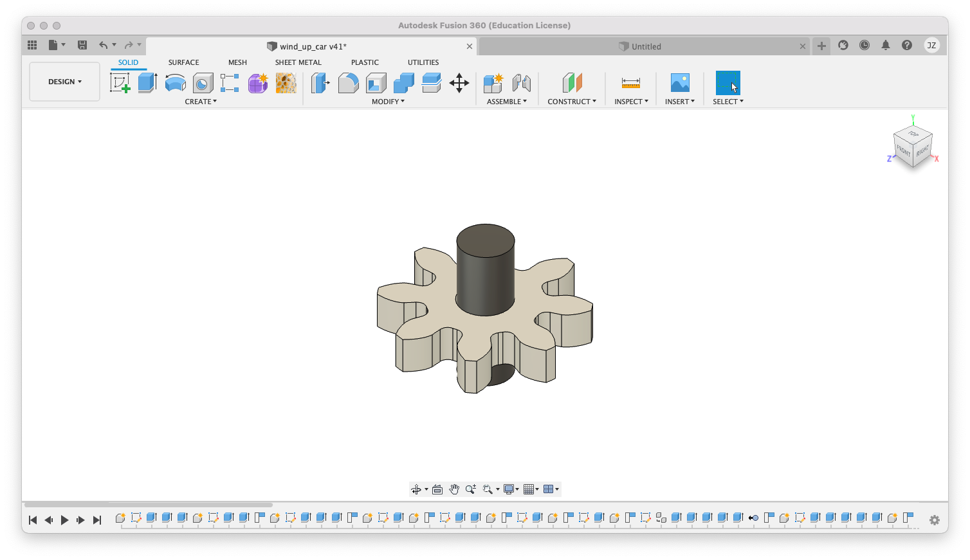The height and width of the screenshot is (560, 970).
Task: Click the Select tool icon
Action: click(728, 83)
